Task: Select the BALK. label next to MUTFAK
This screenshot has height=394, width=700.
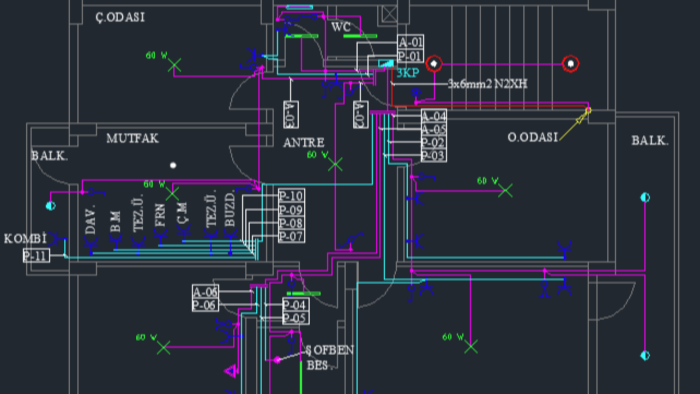Action: (x=49, y=156)
